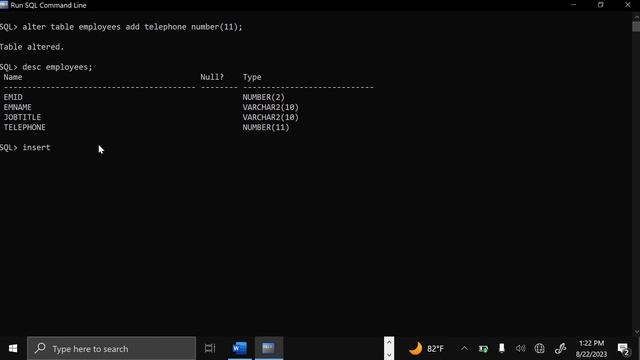Click the EMID column name row
The image size is (640, 360).
pos(13,97)
